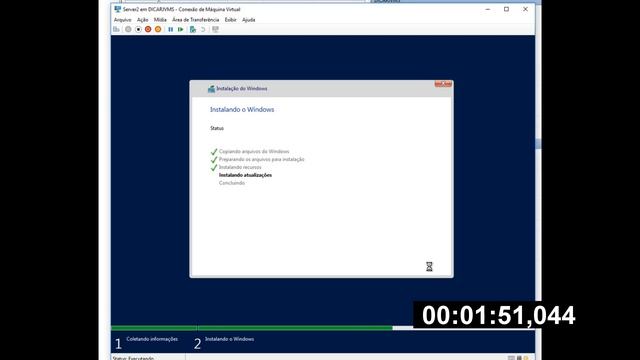Screen dimensions: 640x360
Task: Click the Instalação do Windows title icon
Action: pyautogui.click(x=211, y=89)
